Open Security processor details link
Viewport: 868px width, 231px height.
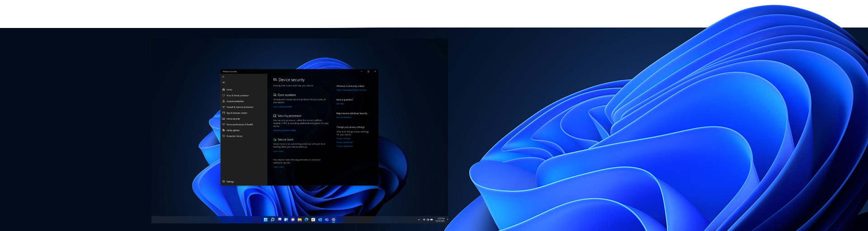(x=284, y=130)
